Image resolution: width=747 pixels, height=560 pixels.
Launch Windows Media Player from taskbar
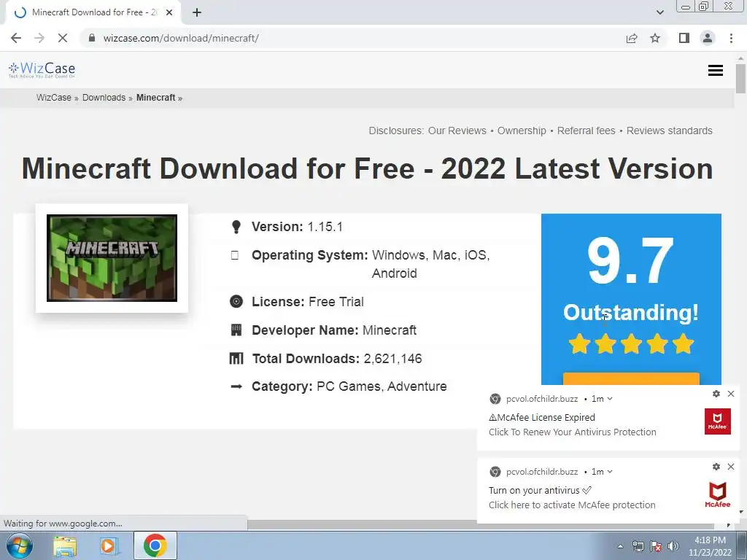[108, 546]
